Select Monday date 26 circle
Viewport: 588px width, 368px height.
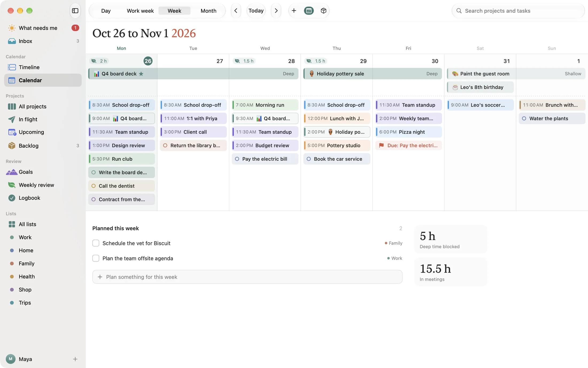tap(148, 61)
